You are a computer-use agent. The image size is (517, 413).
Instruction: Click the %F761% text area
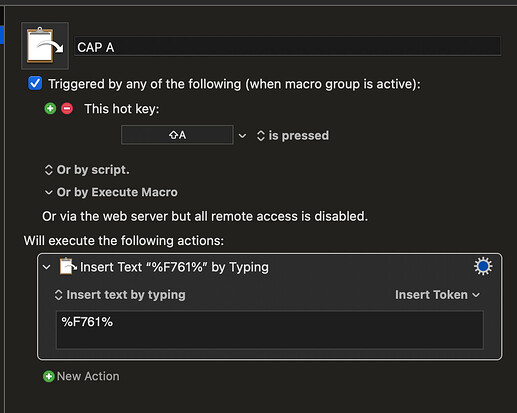pos(270,330)
